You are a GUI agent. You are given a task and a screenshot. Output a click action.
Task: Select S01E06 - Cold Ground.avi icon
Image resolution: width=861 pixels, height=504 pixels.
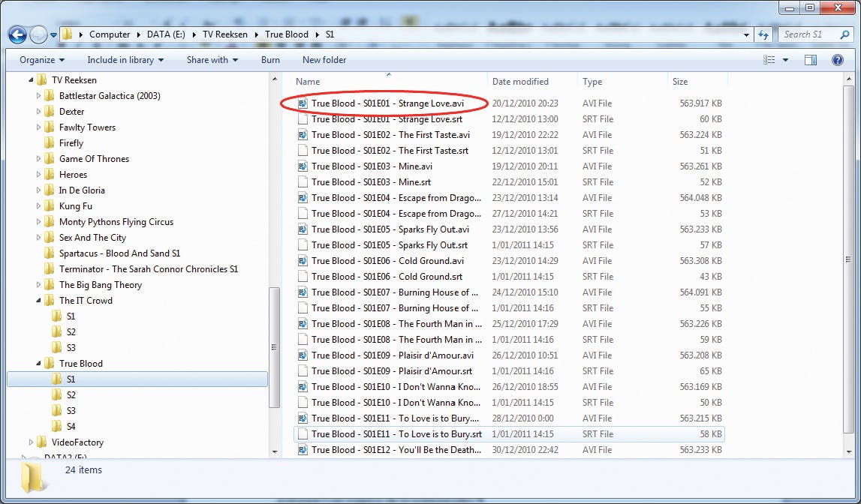pyautogui.click(x=302, y=261)
